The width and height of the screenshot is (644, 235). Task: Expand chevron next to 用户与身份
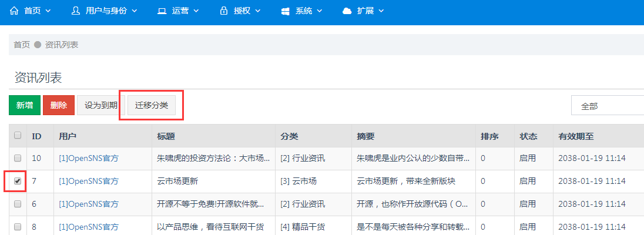pyautogui.click(x=135, y=11)
